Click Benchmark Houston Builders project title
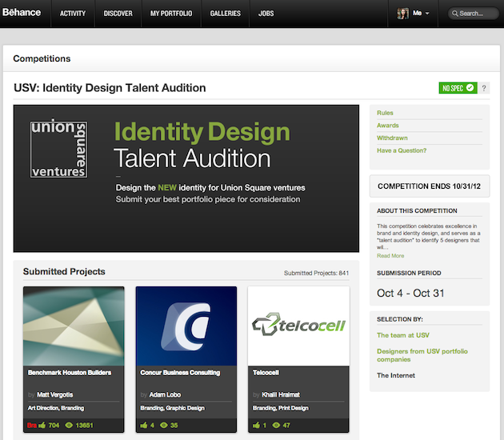 [x=70, y=373]
